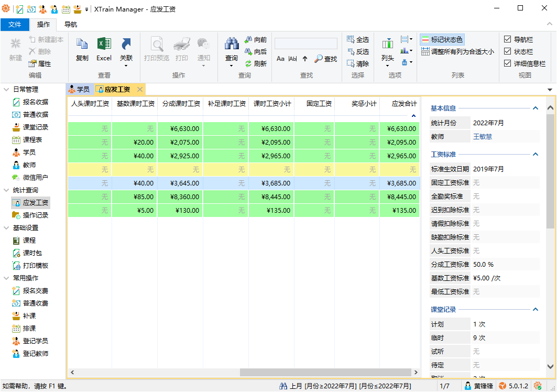The height and width of the screenshot is (392, 557).
Task: Switch to the 学员 document tab
Action: pos(80,89)
